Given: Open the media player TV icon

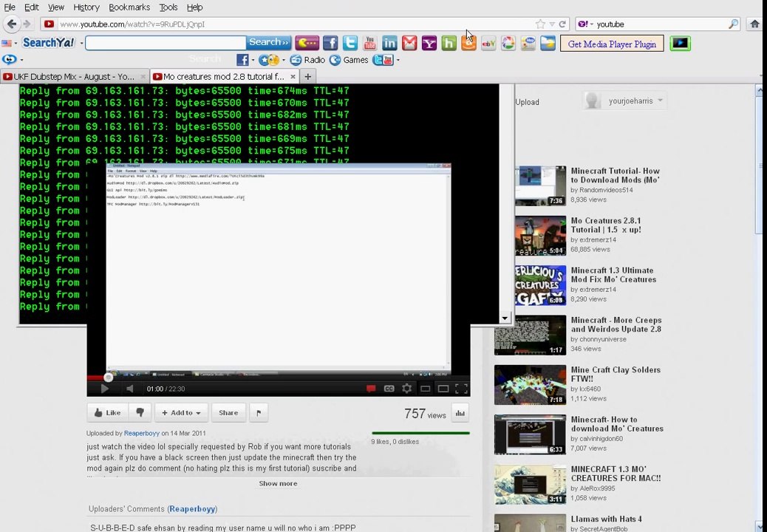Looking at the screenshot, I should 680,44.
